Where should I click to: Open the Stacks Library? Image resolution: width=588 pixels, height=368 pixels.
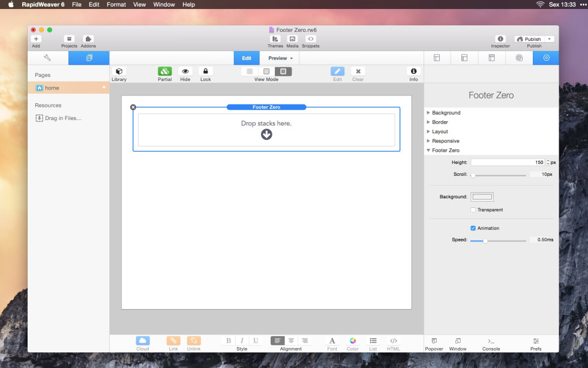point(119,71)
